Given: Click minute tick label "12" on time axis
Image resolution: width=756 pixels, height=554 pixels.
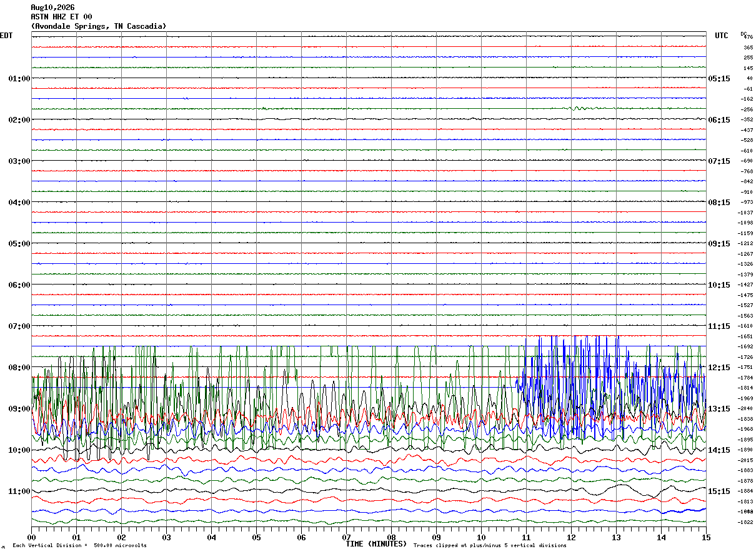Looking at the screenshot, I should coord(571,537).
